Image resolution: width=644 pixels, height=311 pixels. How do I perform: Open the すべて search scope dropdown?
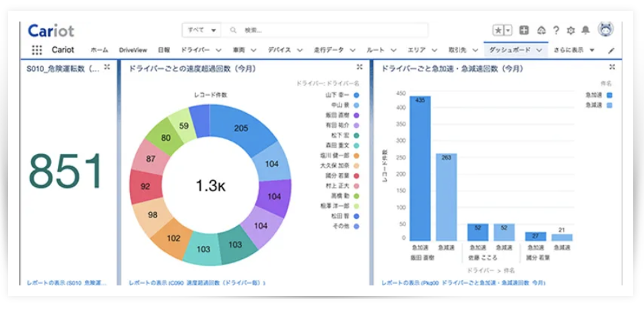pos(203,30)
